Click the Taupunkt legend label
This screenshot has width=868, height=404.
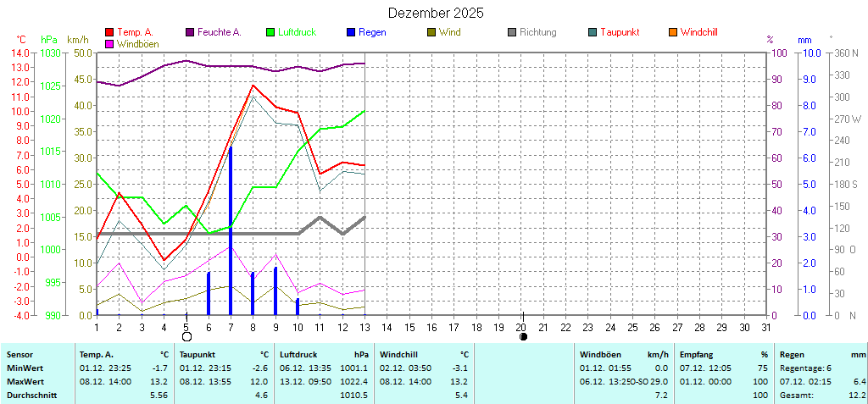click(x=620, y=32)
